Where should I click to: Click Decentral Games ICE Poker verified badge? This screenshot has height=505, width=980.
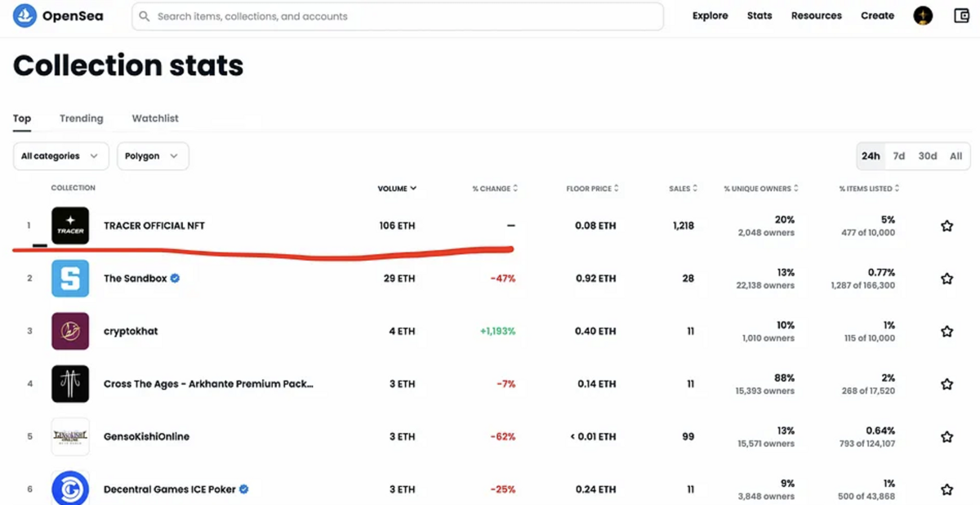[x=244, y=489]
